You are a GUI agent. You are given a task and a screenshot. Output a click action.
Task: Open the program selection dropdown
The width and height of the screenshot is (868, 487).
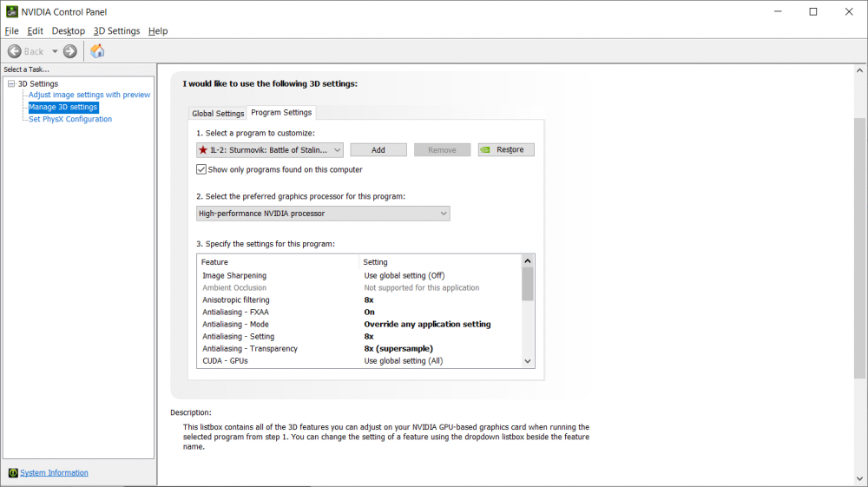click(x=338, y=150)
